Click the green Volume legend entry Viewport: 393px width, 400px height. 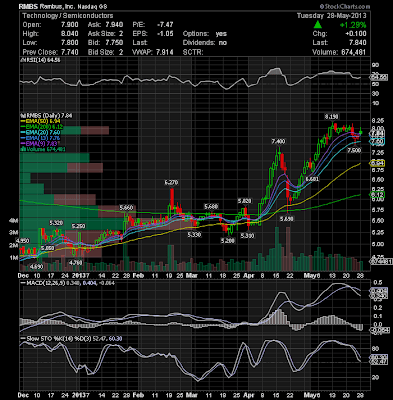[x=42, y=150]
